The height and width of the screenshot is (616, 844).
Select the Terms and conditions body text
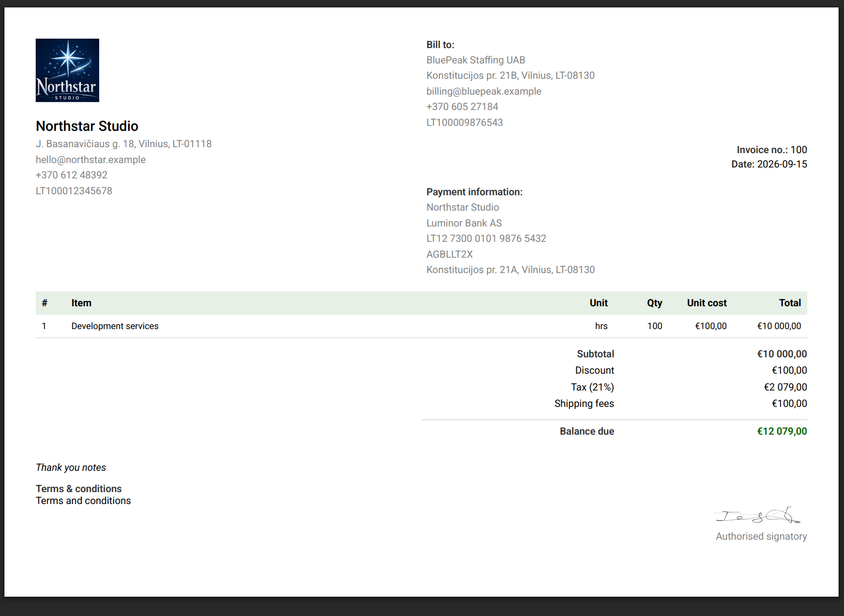point(83,501)
